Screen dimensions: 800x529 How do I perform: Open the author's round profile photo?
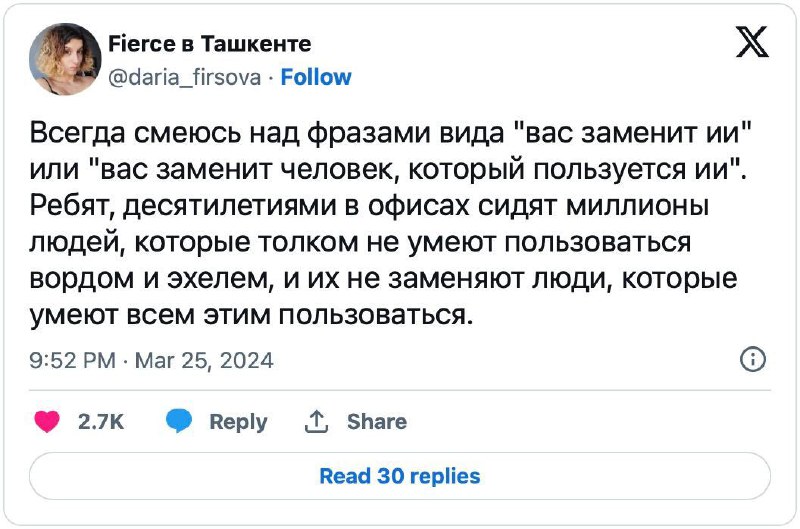tap(65, 59)
